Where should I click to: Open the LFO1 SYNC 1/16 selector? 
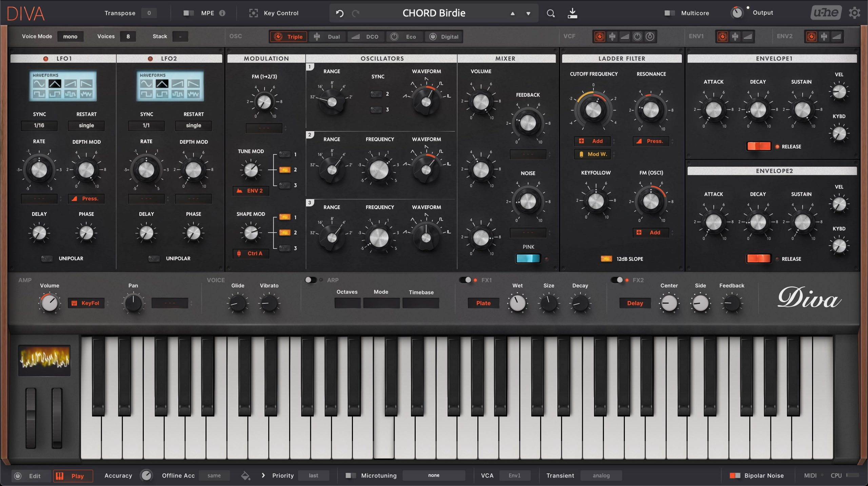click(39, 125)
